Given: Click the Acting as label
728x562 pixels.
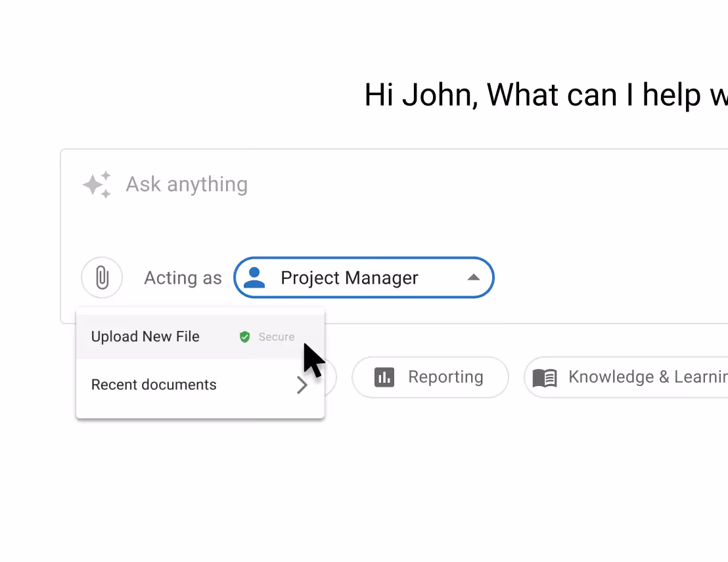Looking at the screenshot, I should click(x=183, y=278).
